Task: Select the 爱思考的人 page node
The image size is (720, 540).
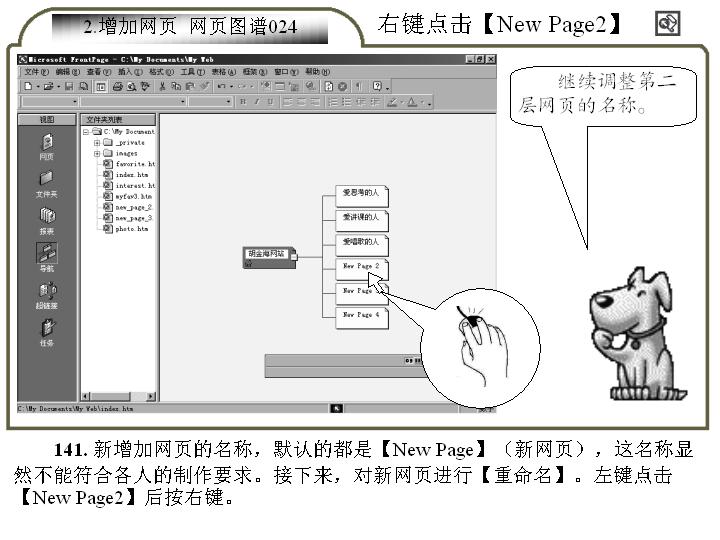Action: pyautogui.click(x=362, y=196)
